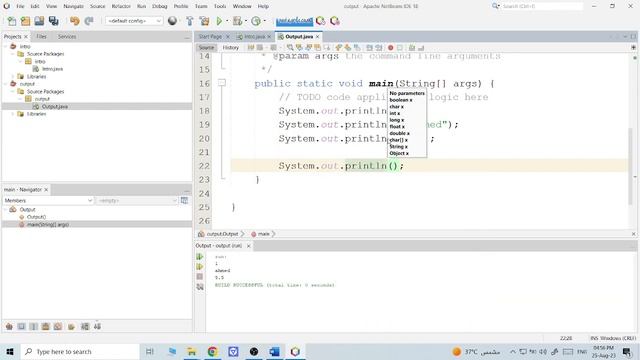Toggle the History editor view button
Viewport: 640px width, 360px height.
click(x=231, y=47)
